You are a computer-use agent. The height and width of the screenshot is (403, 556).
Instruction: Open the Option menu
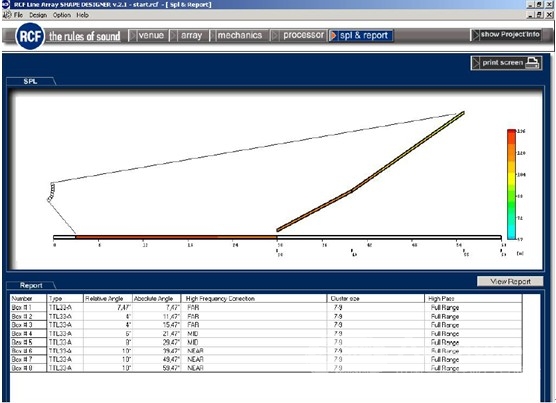(62, 15)
